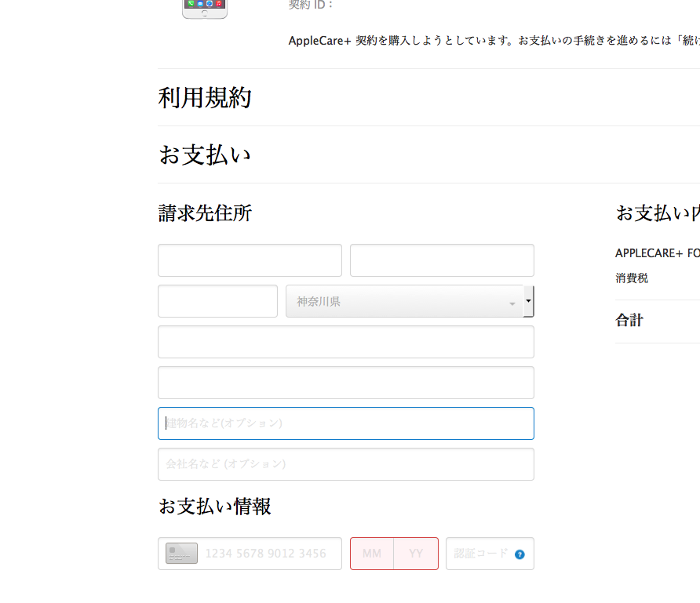Open the 利用規約 section heading

click(205, 98)
